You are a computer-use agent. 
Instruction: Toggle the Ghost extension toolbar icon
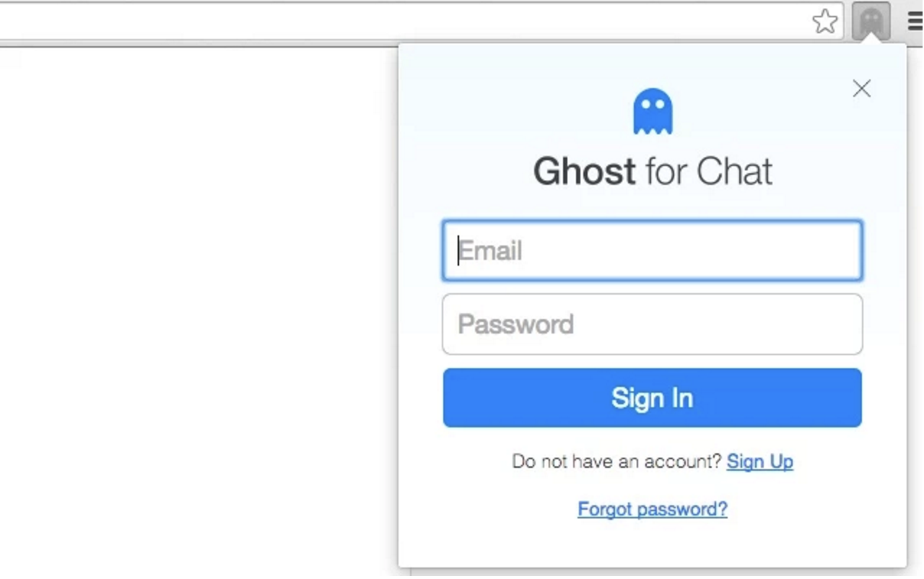click(871, 21)
